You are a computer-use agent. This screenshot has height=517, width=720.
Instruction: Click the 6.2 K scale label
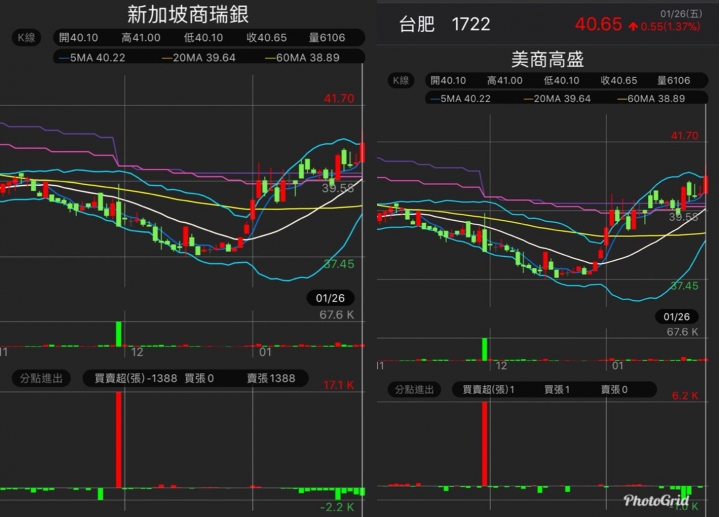(685, 396)
